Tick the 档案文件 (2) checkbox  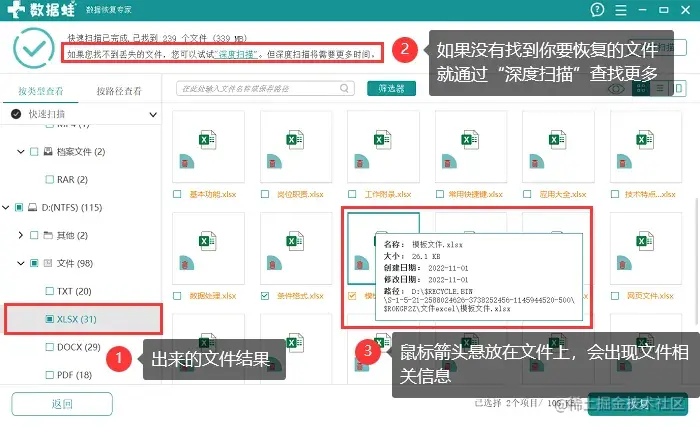(34, 151)
